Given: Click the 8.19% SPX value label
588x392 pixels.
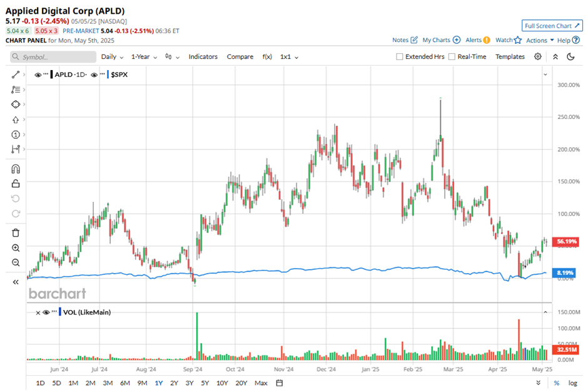Looking at the screenshot, I should point(565,273).
